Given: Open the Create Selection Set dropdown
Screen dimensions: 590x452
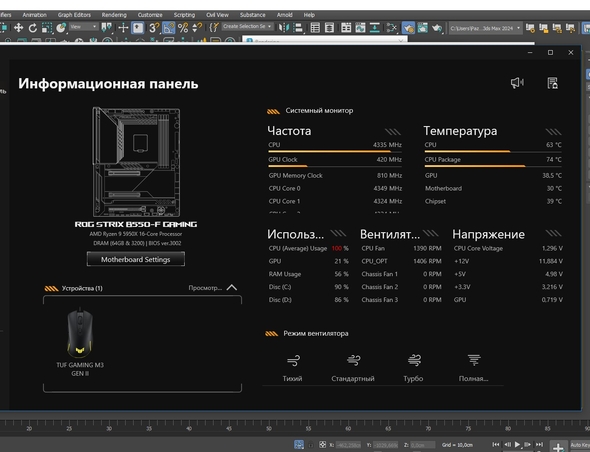Looking at the screenshot, I should click(x=247, y=27).
